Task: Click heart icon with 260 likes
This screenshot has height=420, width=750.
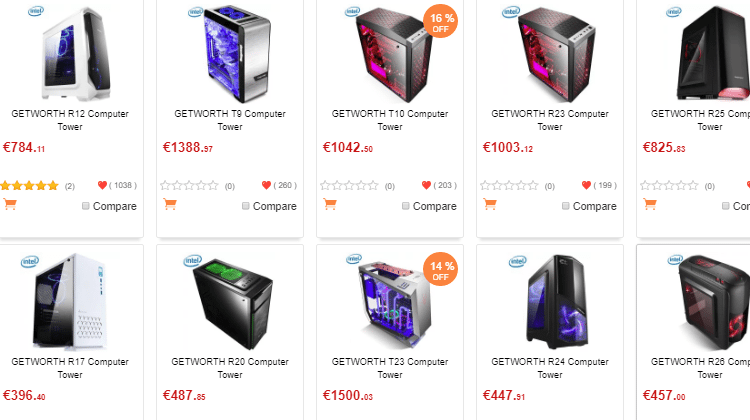Action: [266, 185]
